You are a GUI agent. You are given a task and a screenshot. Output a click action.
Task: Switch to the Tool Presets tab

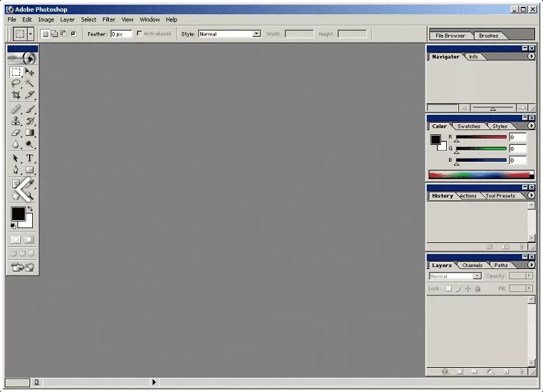point(501,196)
